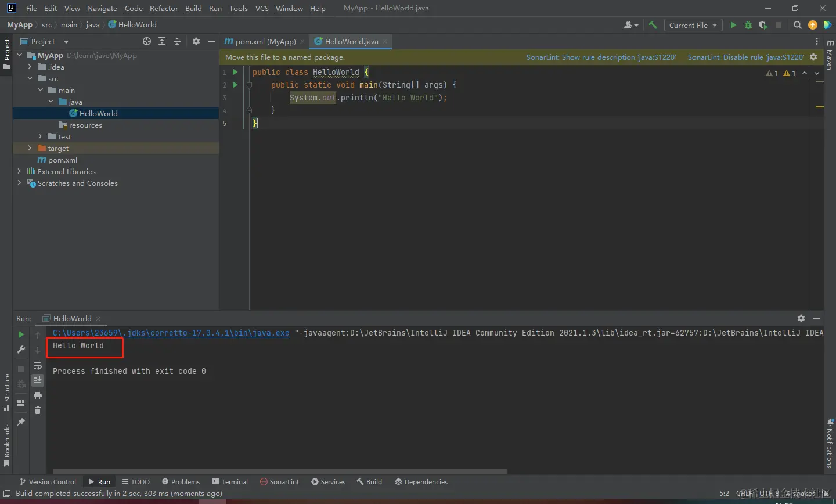The image size is (836, 504).
Task: Click the console horizontal scrollbar
Action: pos(280,471)
